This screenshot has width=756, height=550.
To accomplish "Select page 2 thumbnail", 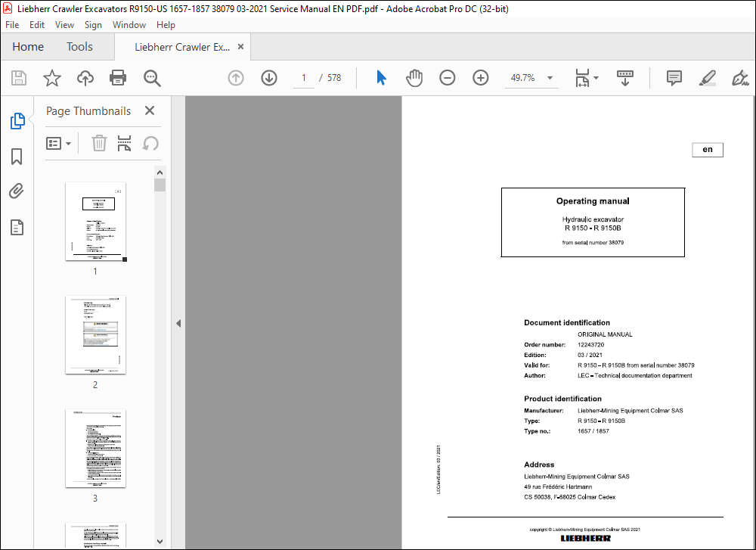I will click(x=95, y=335).
